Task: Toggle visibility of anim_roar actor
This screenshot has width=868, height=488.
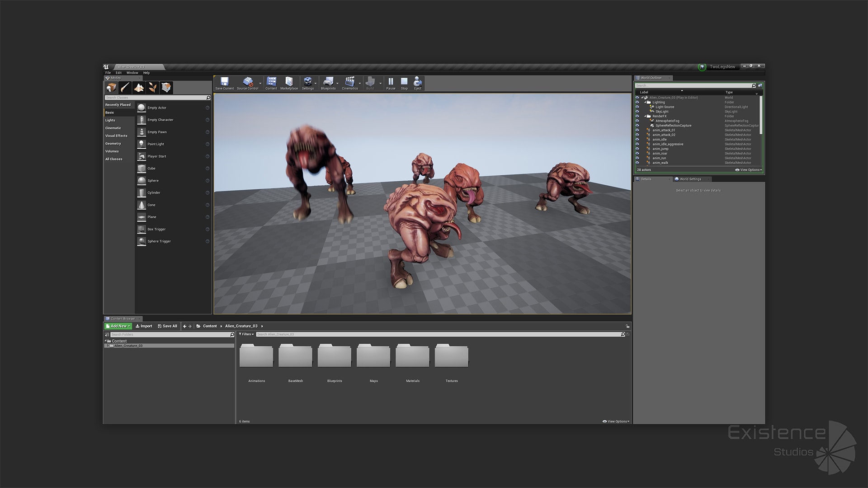Action: pyautogui.click(x=637, y=153)
